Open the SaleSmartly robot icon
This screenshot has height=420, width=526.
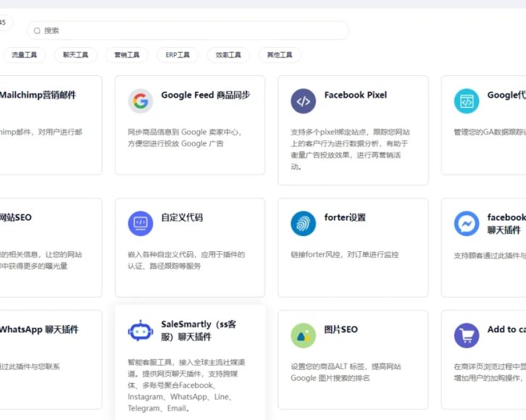(x=141, y=330)
